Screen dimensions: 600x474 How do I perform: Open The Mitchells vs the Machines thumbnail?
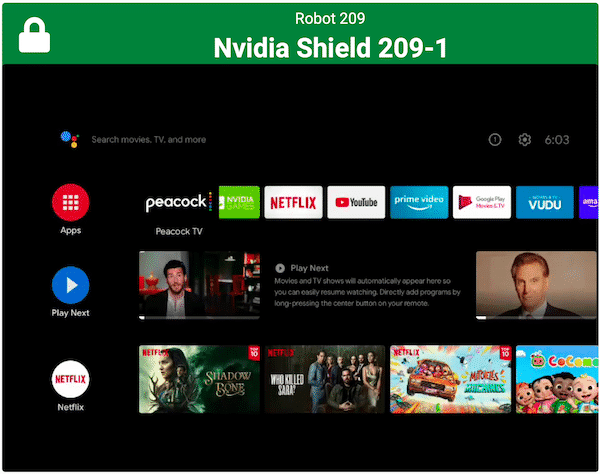[450, 379]
